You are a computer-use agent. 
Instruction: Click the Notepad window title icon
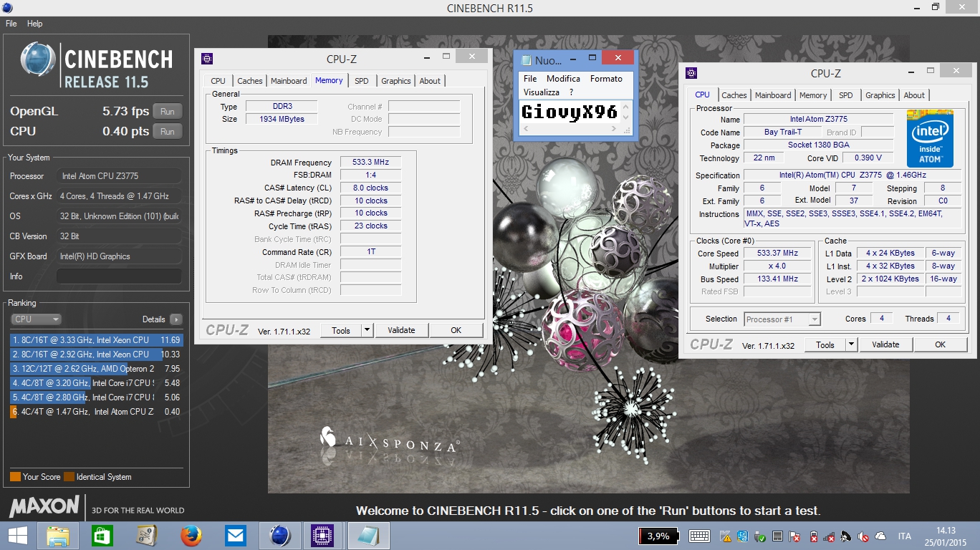(527, 60)
